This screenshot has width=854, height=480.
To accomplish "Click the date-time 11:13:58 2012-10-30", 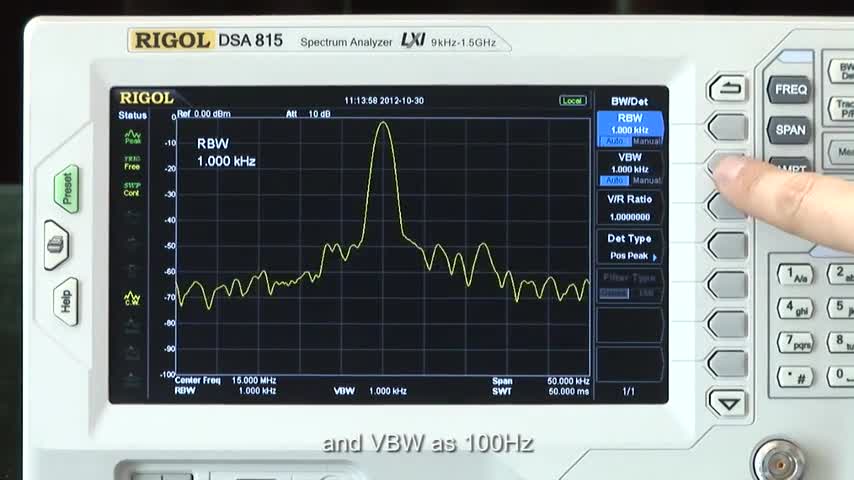I will (x=384, y=101).
